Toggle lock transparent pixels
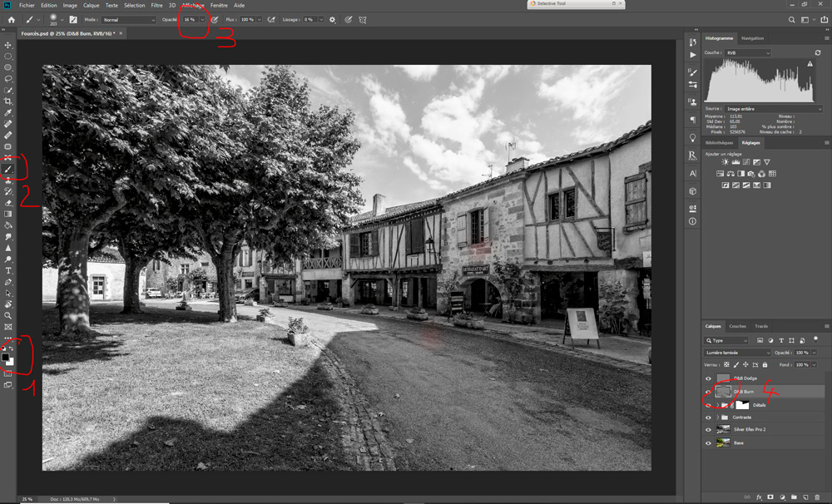Viewport: 832px width, 504px height. (x=726, y=364)
